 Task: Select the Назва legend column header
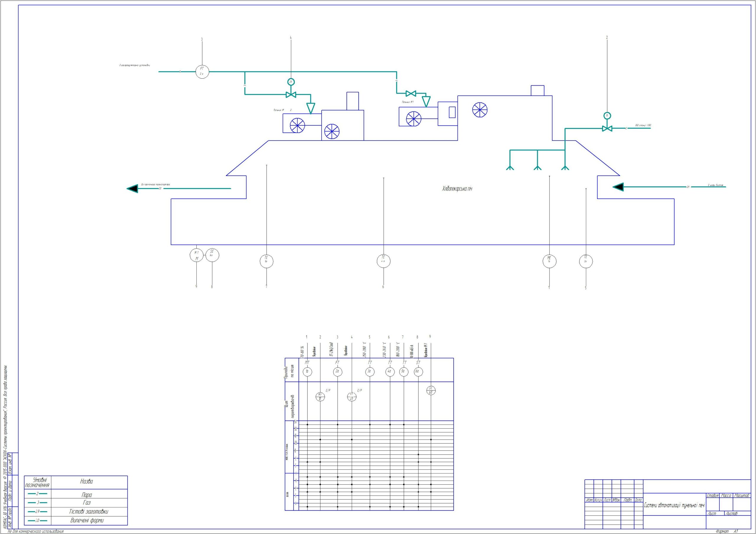coord(87,481)
